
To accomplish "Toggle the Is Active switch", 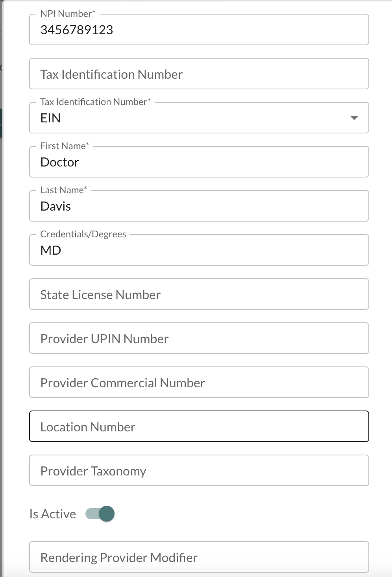I will (100, 514).
